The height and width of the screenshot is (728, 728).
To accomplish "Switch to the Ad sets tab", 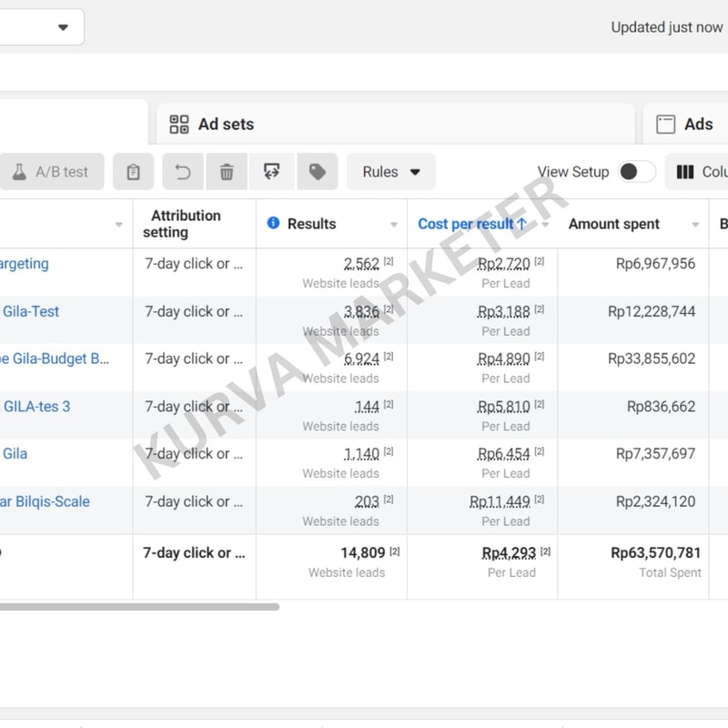I will coord(396,124).
